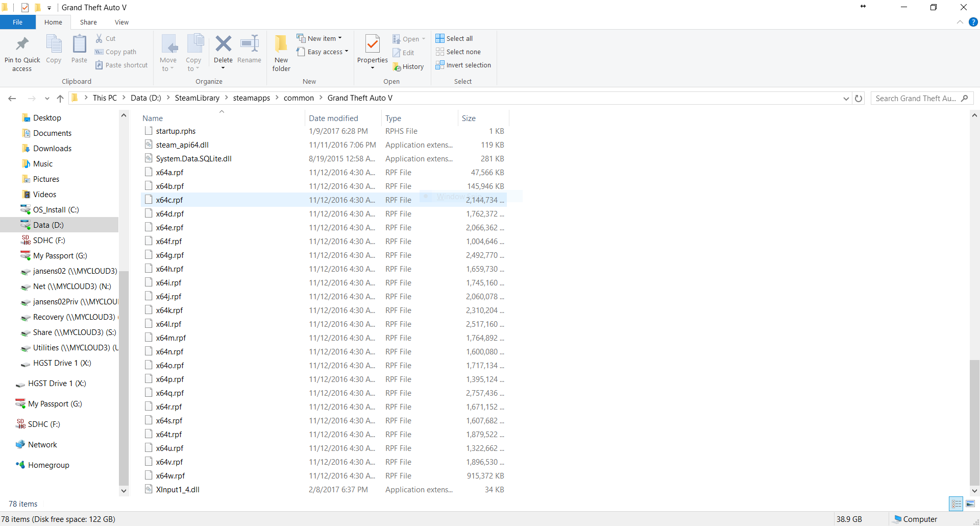This screenshot has height=526, width=980.
Task: Click the Delete icon in ribbon
Action: coord(223,44)
